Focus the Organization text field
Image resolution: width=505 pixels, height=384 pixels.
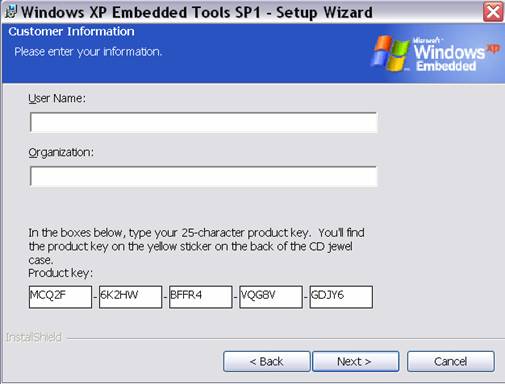pos(203,176)
